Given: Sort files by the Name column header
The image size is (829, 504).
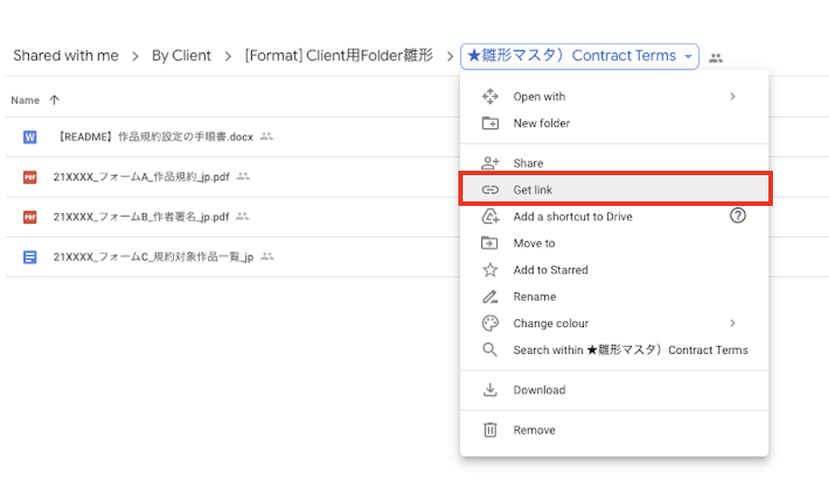Looking at the screenshot, I should pos(24,100).
